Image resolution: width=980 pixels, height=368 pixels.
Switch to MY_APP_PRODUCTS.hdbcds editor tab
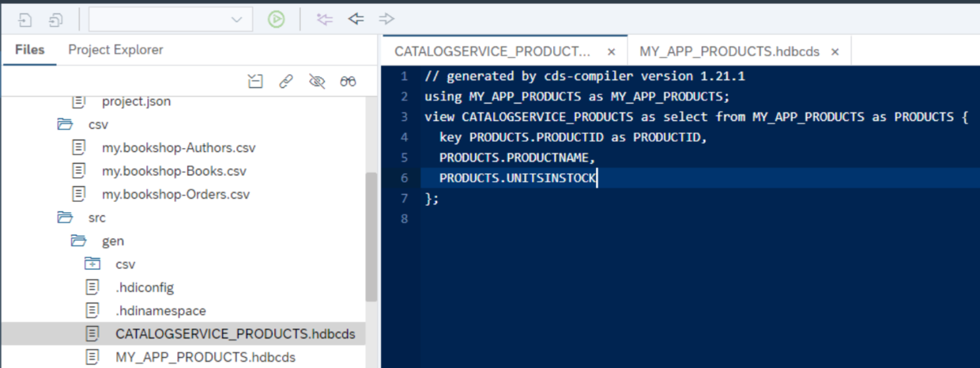729,51
